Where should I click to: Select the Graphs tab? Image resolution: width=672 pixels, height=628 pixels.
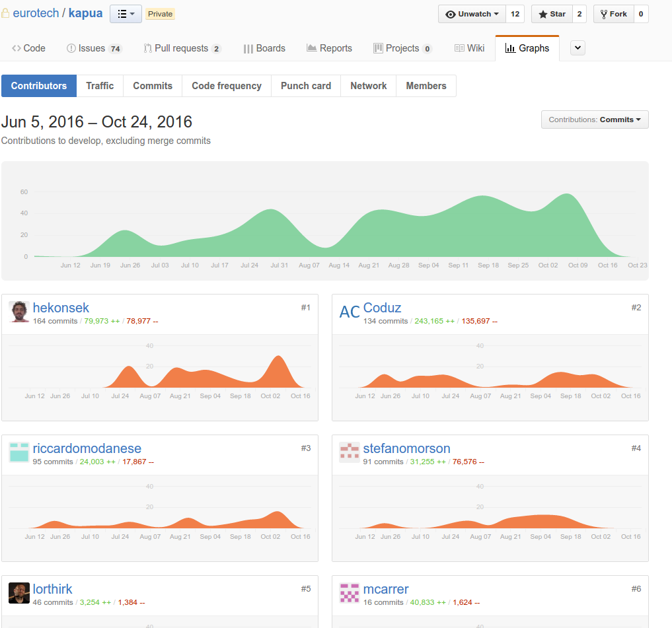527,48
